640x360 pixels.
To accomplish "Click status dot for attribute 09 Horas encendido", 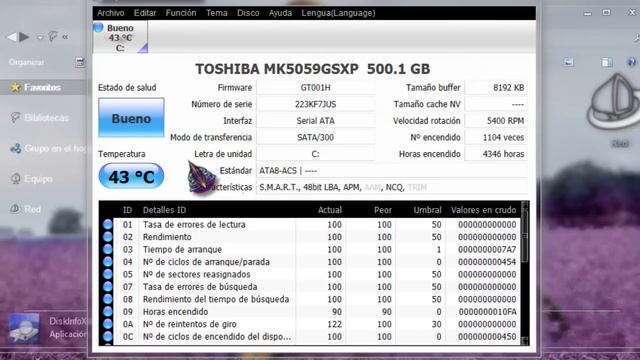I will (108, 311).
